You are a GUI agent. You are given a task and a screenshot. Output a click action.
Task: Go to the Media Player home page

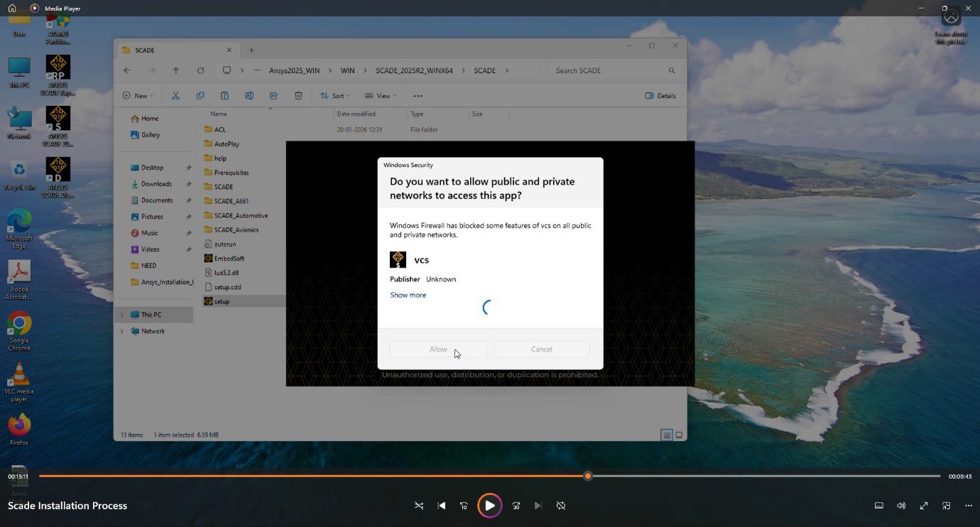click(12, 9)
